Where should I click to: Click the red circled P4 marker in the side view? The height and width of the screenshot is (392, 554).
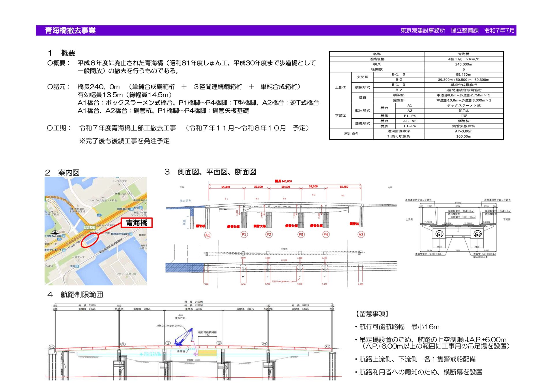(x=325, y=234)
